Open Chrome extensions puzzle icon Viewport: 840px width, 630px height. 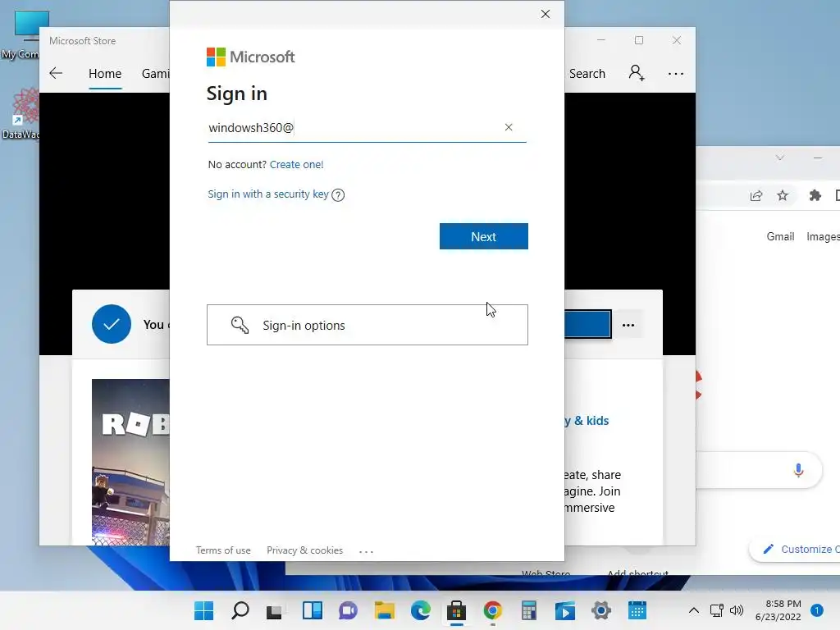tap(815, 195)
